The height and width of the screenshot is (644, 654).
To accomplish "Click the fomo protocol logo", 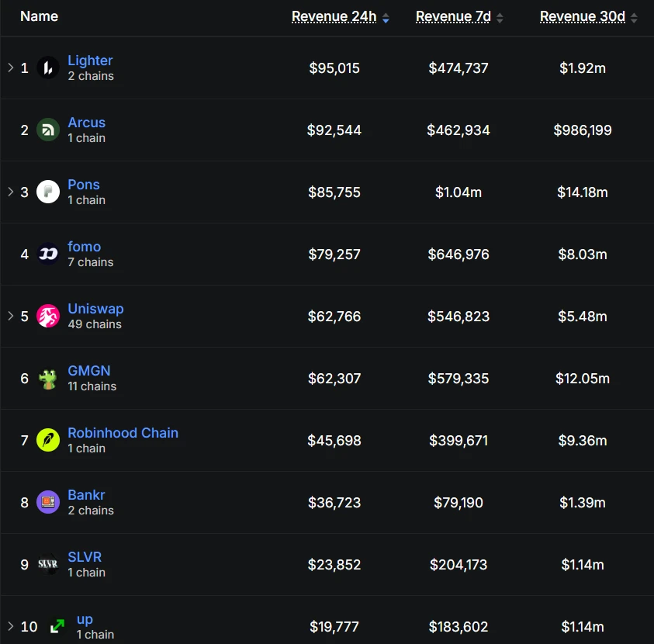I will pyautogui.click(x=48, y=254).
